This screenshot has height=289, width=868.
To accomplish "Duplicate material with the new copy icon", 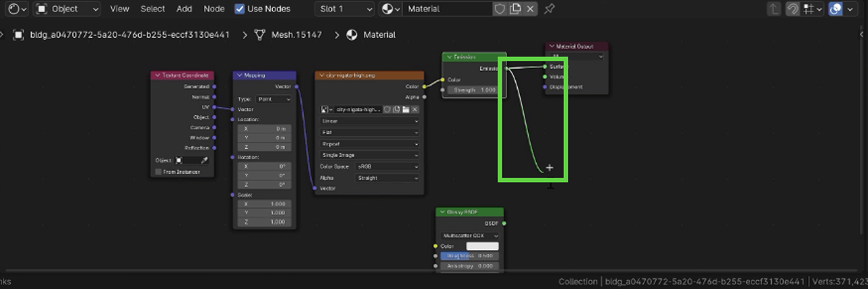I will coord(515,9).
